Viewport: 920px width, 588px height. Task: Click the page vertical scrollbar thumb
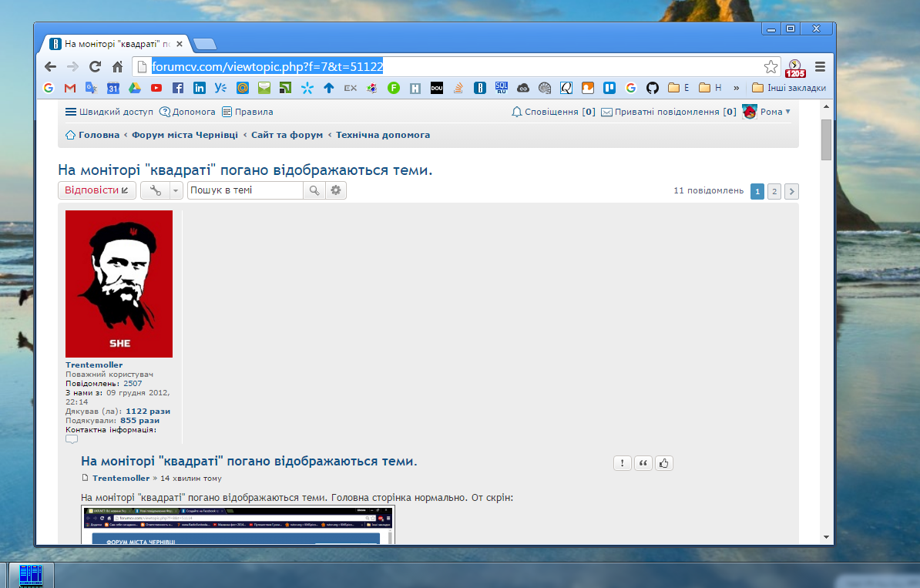tap(826, 139)
